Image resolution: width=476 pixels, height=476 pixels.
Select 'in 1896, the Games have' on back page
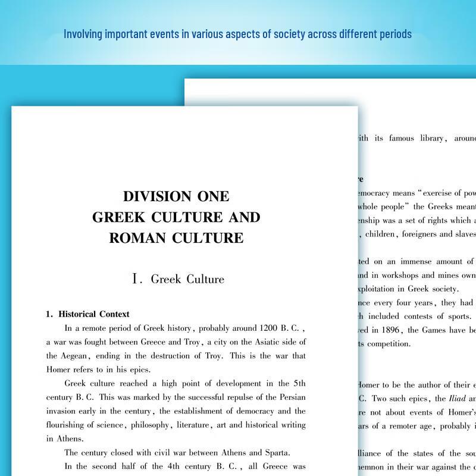click(x=420, y=330)
